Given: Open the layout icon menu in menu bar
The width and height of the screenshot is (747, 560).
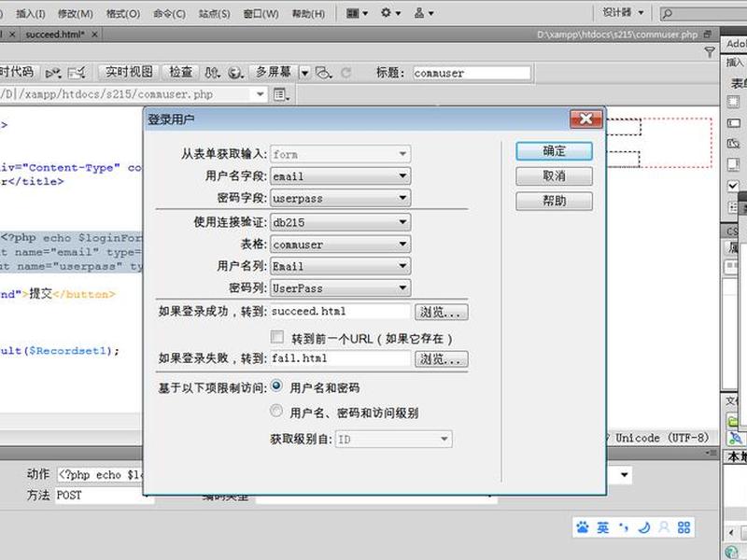Looking at the screenshot, I should tap(357, 13).
